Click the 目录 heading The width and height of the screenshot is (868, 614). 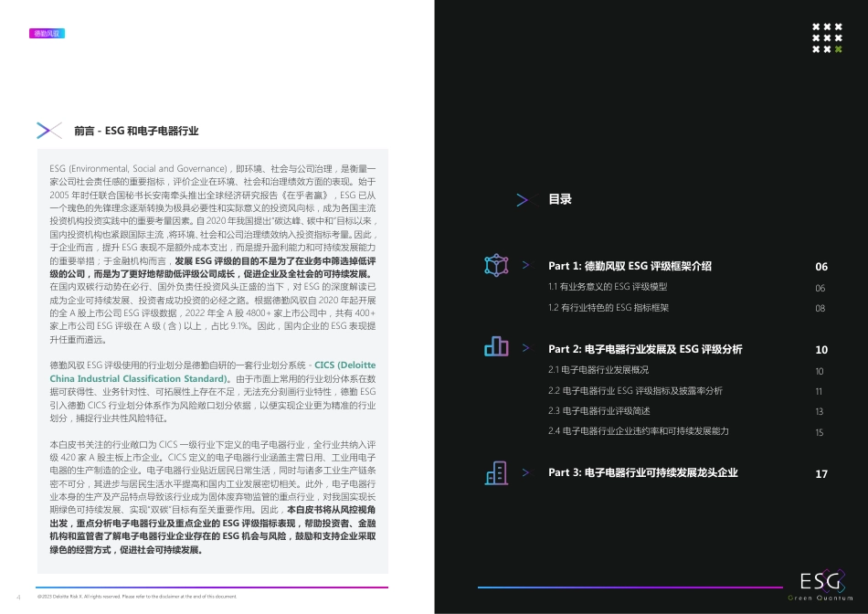pyautogui.click(x=560, y=199)
